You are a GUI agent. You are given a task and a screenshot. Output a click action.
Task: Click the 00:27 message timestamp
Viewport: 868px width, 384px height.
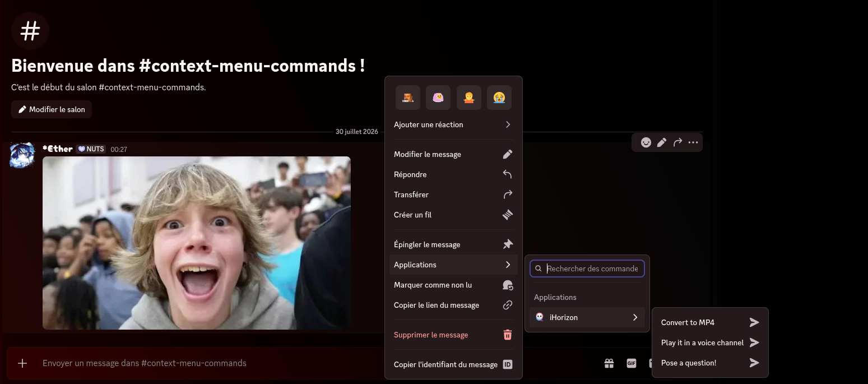[x=119, y=150]
